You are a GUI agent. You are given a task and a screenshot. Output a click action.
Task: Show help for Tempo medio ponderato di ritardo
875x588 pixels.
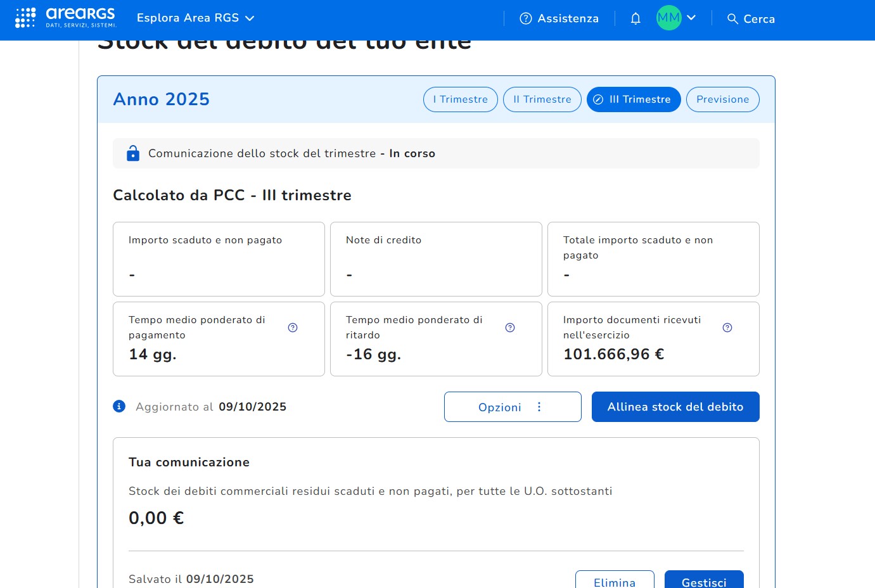pyautogui.click(x=510, y=328)
